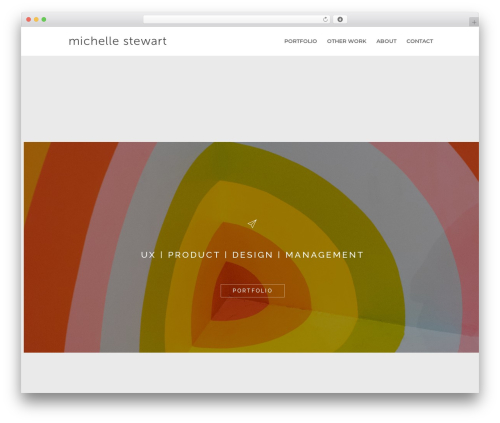Maximize the window with green dot
500x423 pixels.
tap(44, 20)
